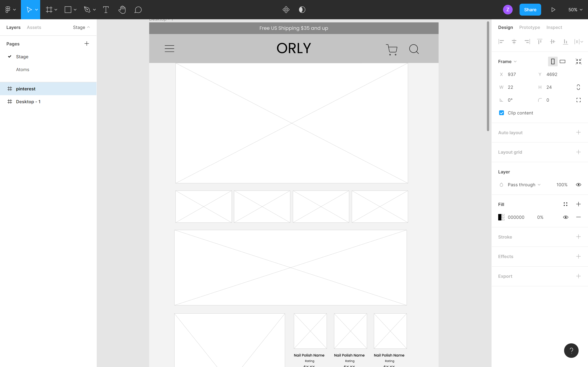
Task: Switch to the Prototype tab
Action: 530,27
